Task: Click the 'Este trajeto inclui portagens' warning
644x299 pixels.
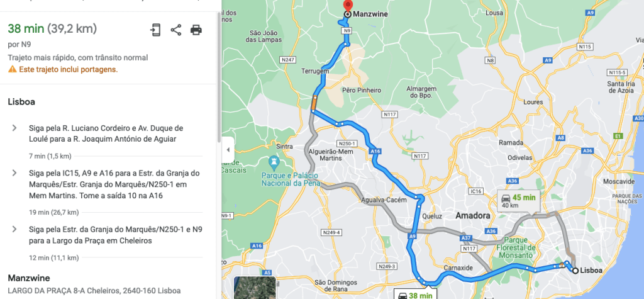Action: coord(68,69)
